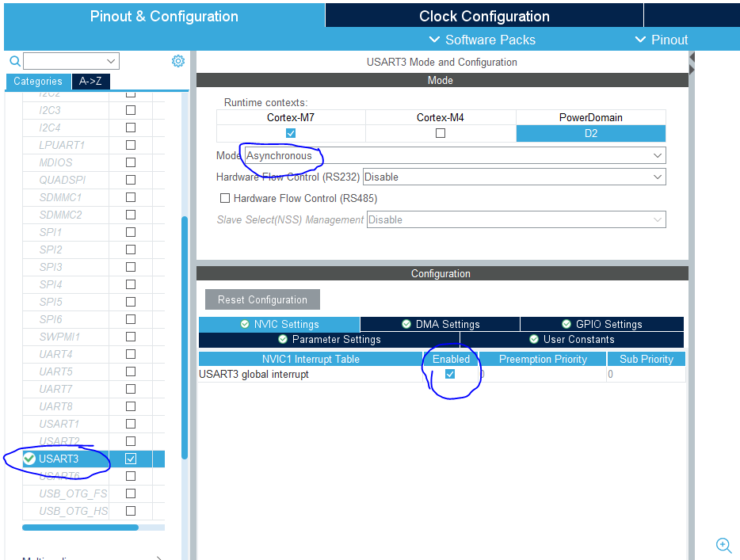Enable the SPI3 checkbox

pyautogui.click(x=131, y=267)
